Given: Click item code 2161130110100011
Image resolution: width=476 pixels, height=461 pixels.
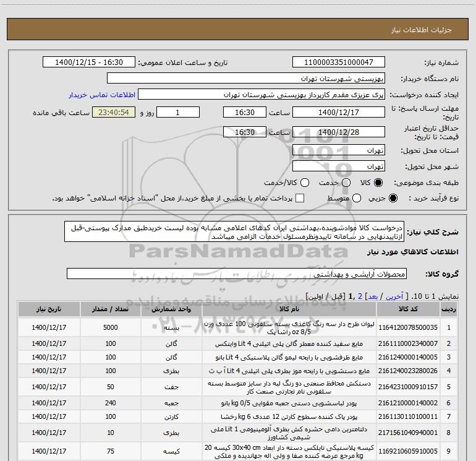Looking at the screenshot, I should pos(408,416).
